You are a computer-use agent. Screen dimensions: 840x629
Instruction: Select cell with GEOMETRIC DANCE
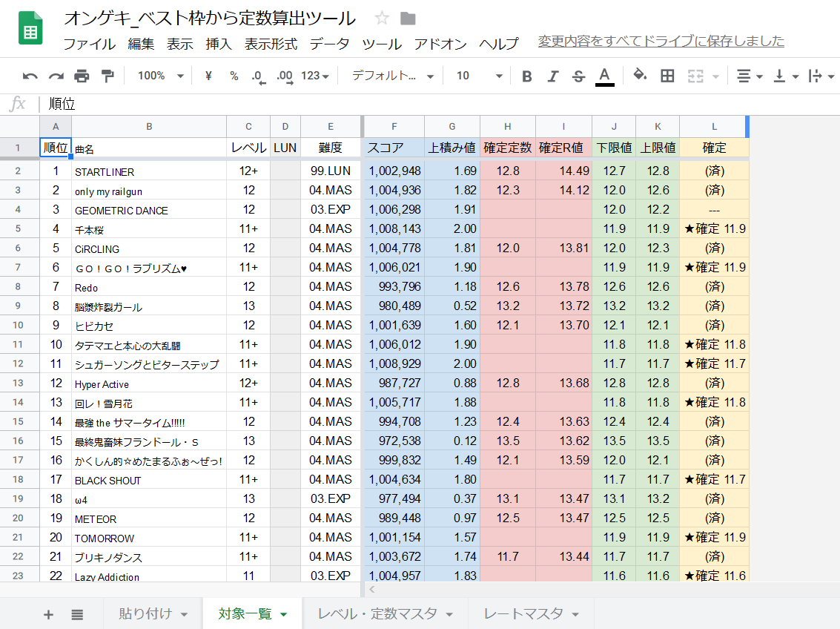click(149, 210)
